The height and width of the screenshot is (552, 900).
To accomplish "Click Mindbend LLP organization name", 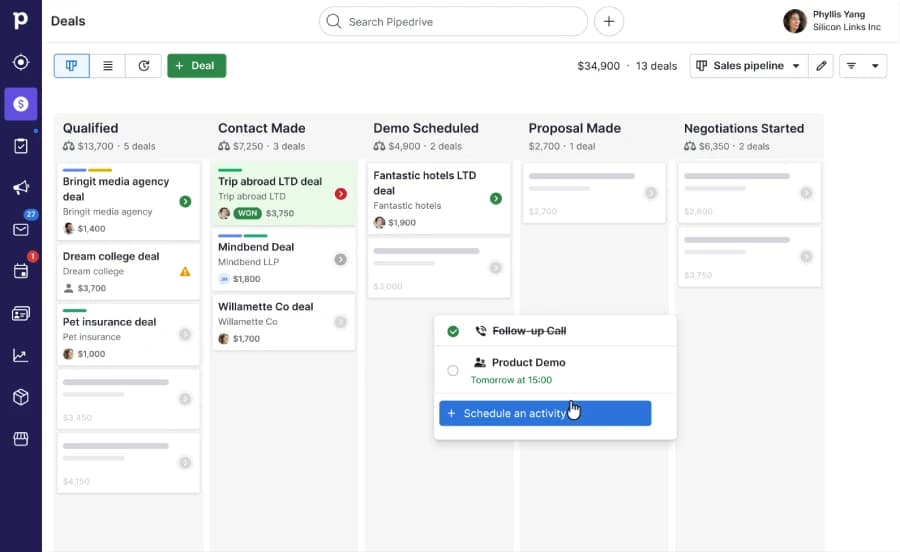I will pyautogui.click(x=249, y=262).
